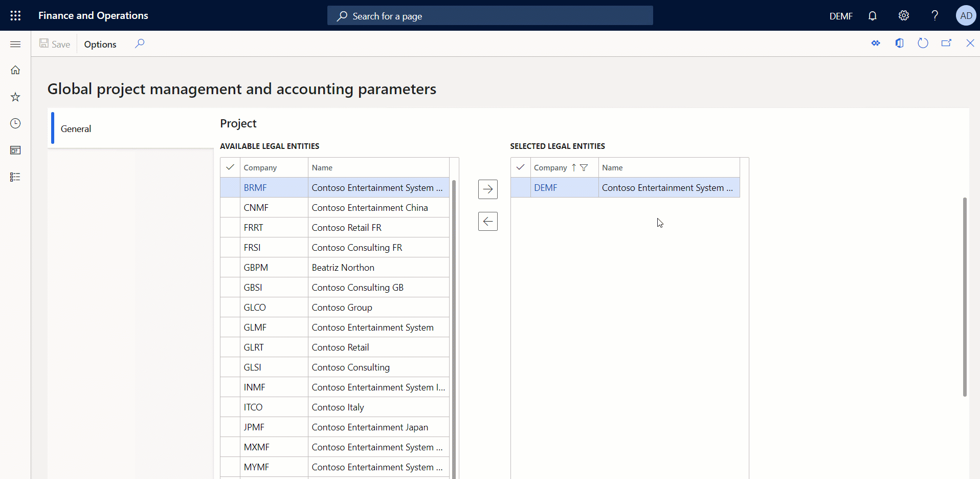The width and height of the screenshot is (980, 479).
Task: Click the Contoso Retail FR name
Action: (x=347, y=227)
